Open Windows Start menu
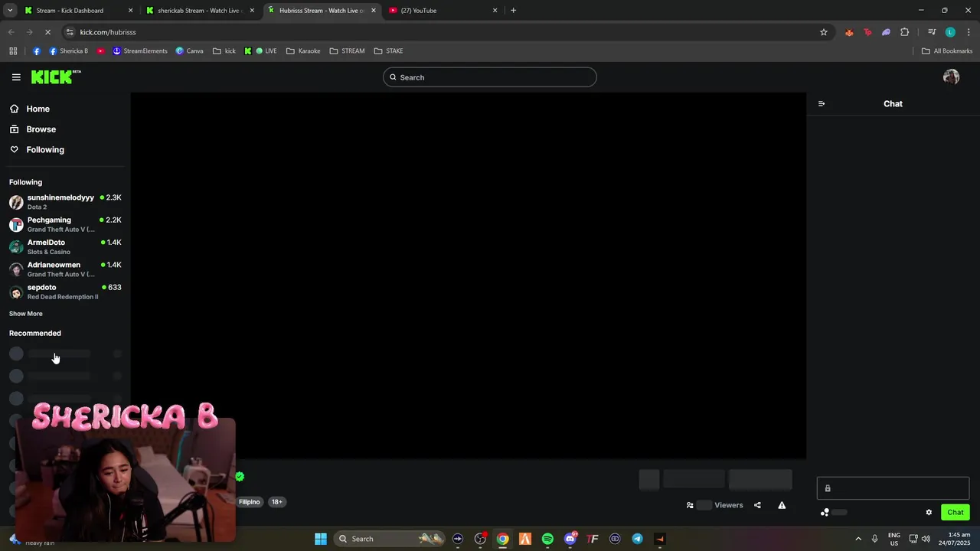980x551 pixels. coord(321,539)
